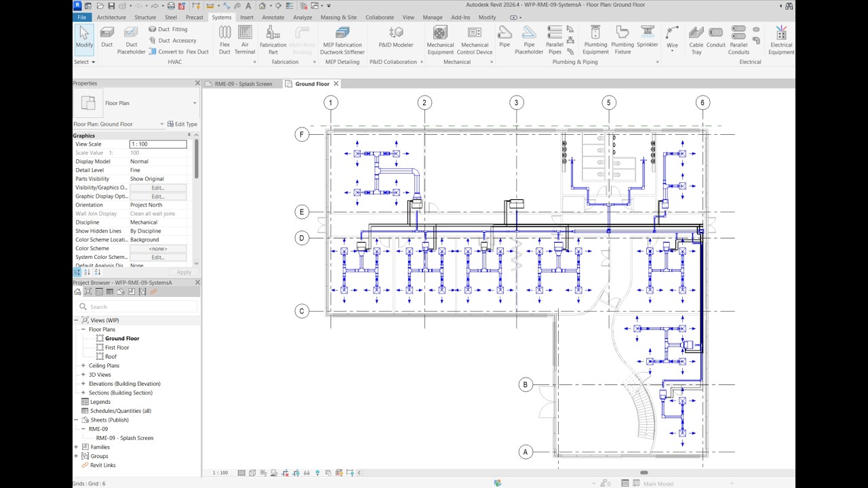
Task: Open the Massing & Site tab
Action: (338, 17)
